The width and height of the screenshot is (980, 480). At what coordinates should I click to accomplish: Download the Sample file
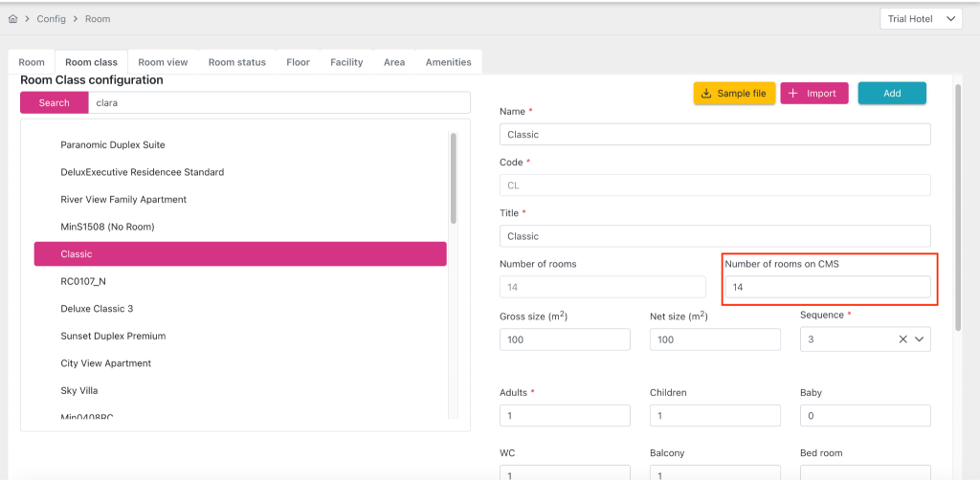click(734, 93)
